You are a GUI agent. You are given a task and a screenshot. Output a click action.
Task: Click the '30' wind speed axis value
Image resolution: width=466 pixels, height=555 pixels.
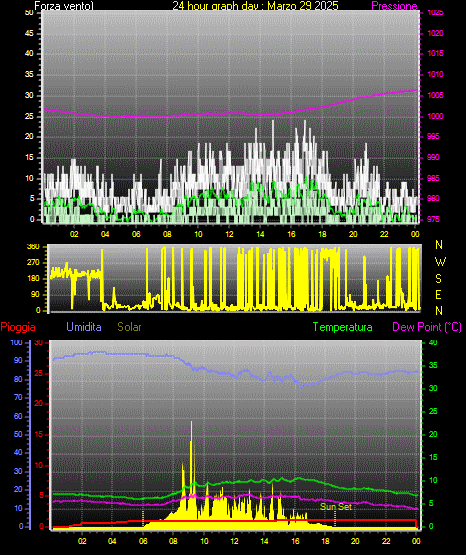[x=29, y=95]
